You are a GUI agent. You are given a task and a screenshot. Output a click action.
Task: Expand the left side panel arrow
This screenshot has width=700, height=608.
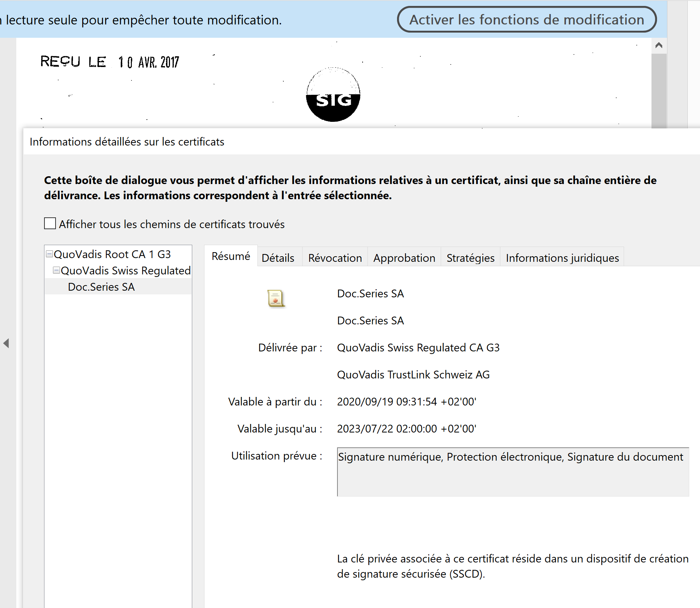click(6, 343)
